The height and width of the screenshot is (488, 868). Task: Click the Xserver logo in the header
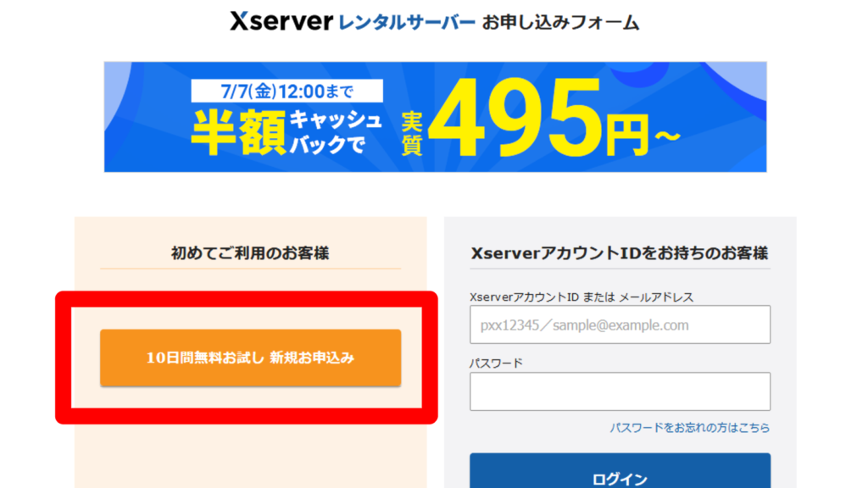coord(281,21)
